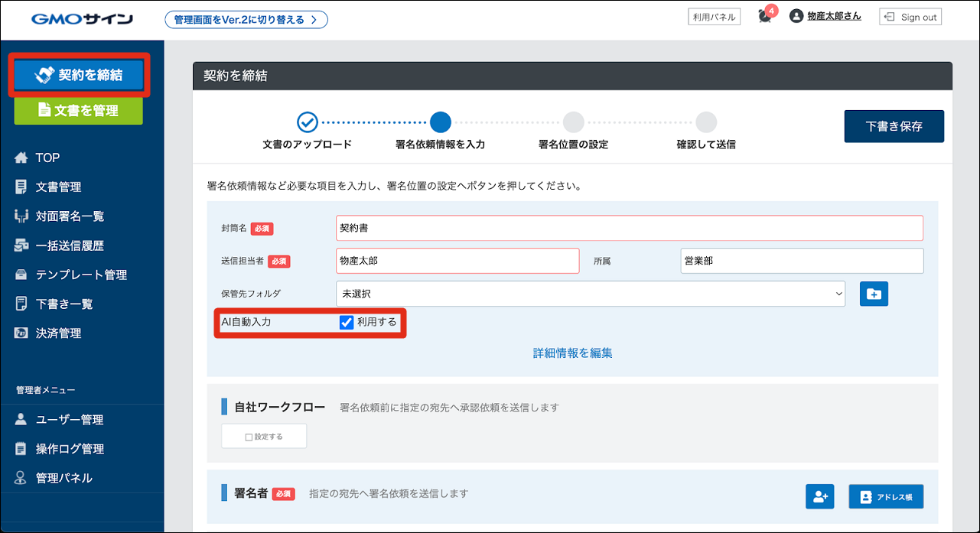This screenshot has height=533, width=980.
Task: Expand the storage folder dropdown
Action: coord(590,294)
